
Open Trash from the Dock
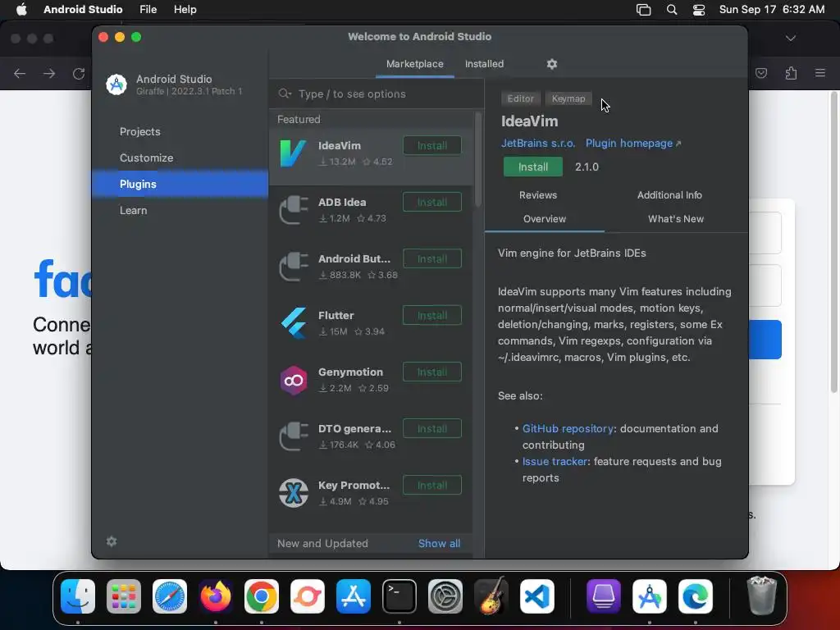[761, 596]
